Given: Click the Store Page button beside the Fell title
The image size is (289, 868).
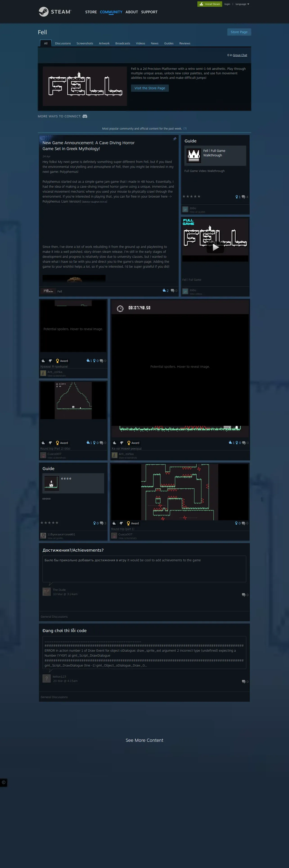Looking at the screenshot, I should click(x=239, y=32).
